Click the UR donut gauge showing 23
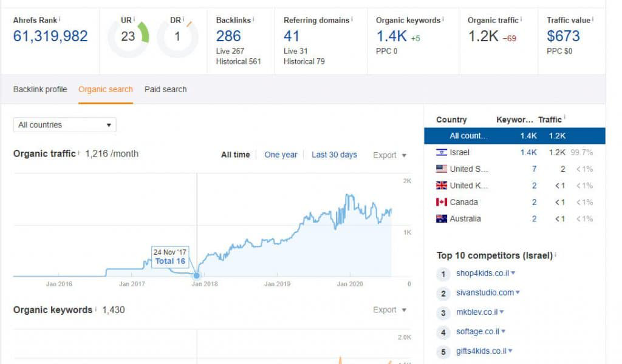622x364 pixels. tap(129, 37)
